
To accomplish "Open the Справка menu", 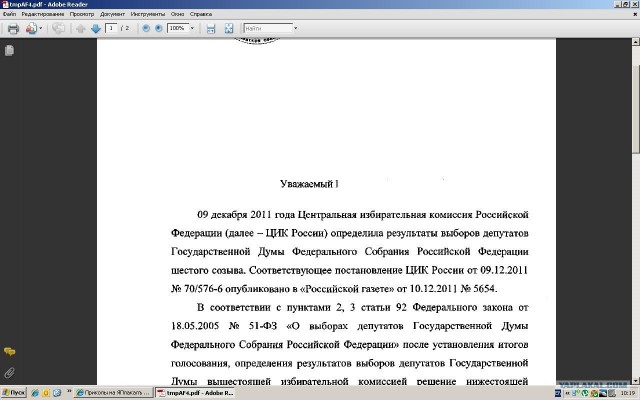I will (x=200, y=16).
